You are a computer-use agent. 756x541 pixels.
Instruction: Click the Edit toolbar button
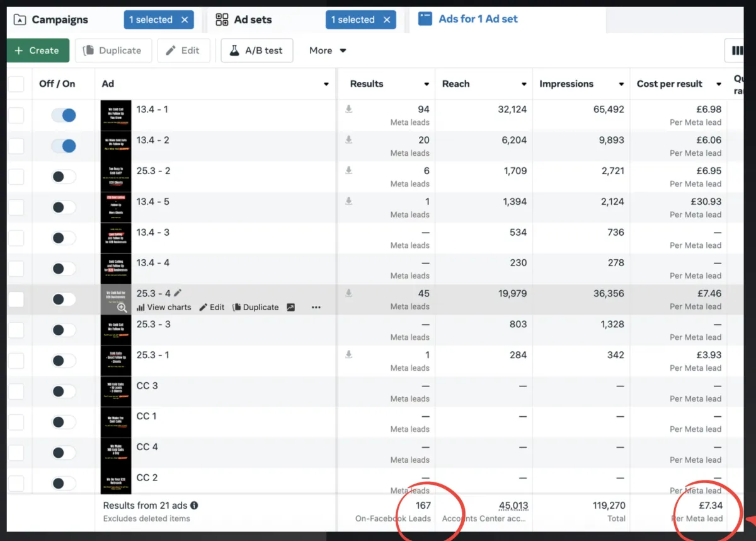[183, 50]
